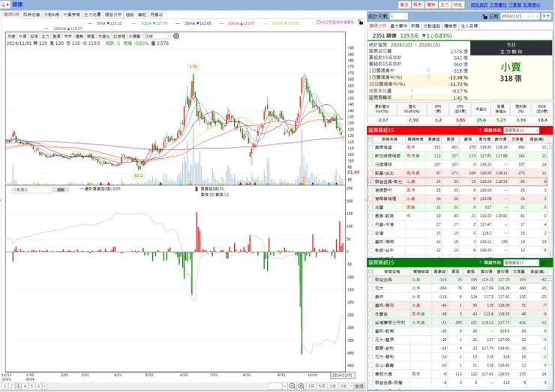Viewport: 555px width, 392px height.
Task: Zoom in the chart with the plus magnifier
Action: [x=301, y=386]
